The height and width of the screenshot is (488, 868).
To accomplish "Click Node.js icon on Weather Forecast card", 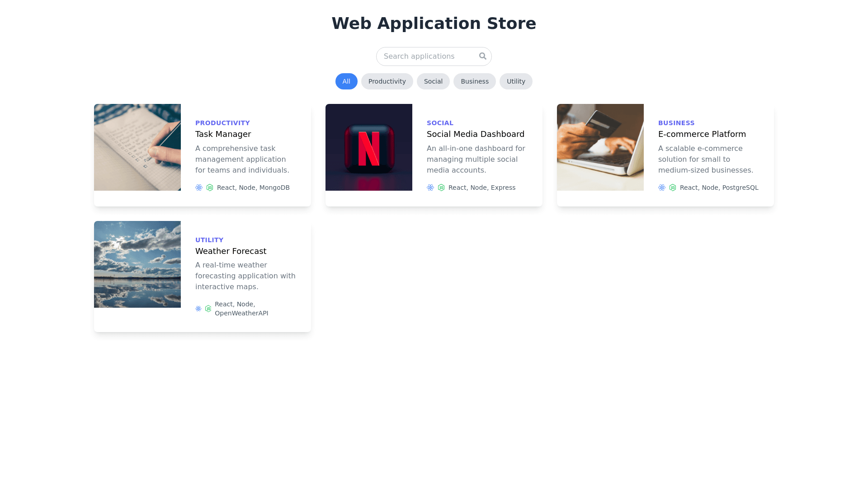I will (x=208, y=309).
